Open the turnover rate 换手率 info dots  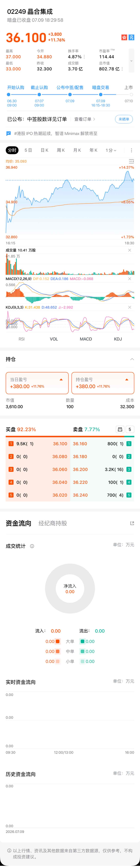point(84,57)
